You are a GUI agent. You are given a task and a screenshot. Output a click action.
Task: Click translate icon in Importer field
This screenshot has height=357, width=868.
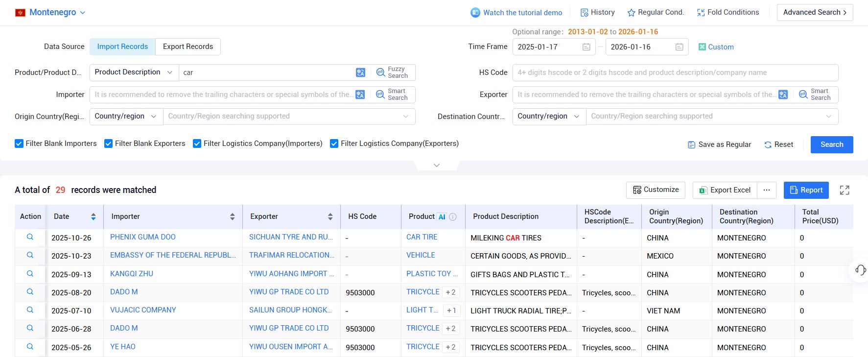point(360,95)
